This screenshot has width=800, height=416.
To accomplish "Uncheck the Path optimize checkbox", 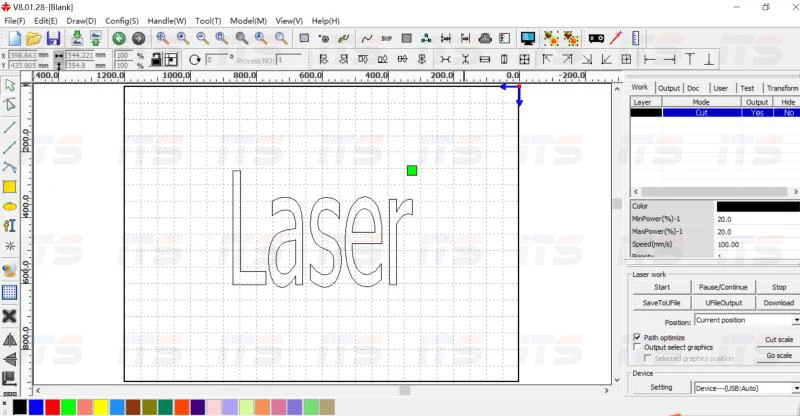I will (x=637, y=337).
